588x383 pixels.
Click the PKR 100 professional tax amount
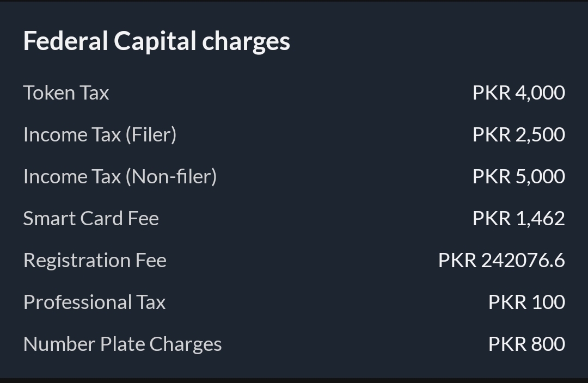coord(526,302)
